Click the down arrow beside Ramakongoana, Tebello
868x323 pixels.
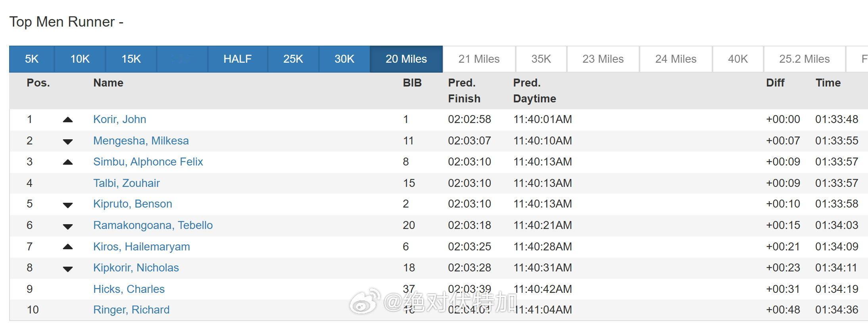(x=68, y=226)
